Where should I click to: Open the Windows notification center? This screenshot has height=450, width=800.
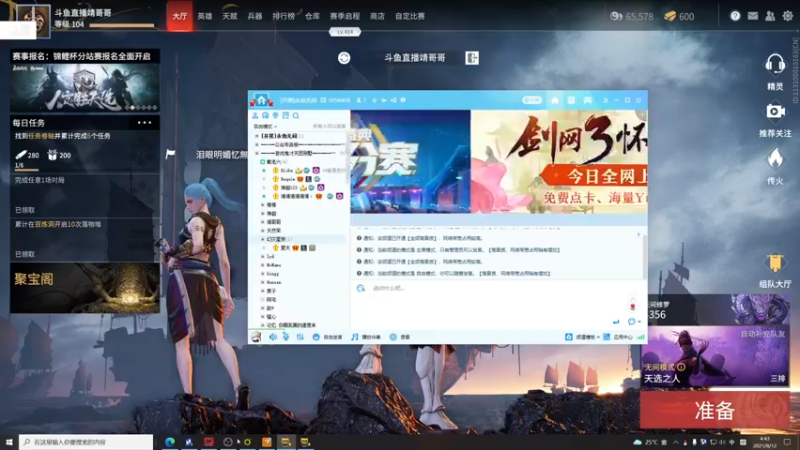coord(788,442)
